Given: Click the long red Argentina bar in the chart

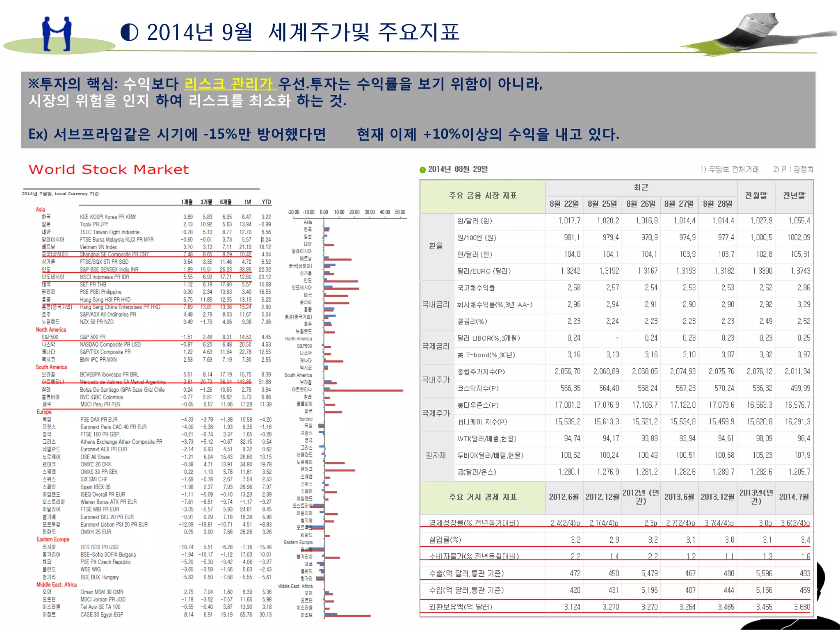Looking at the screenshot, I should 363,390.
